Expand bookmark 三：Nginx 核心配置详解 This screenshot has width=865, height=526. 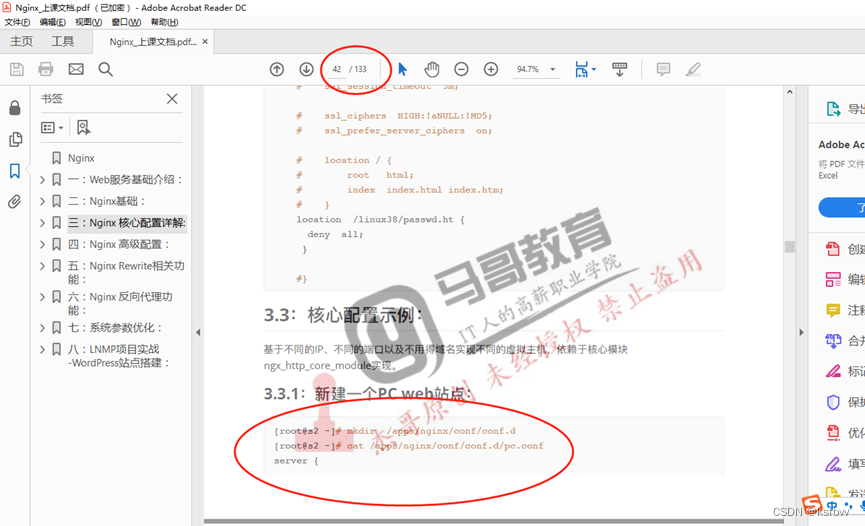pos(42,223)
